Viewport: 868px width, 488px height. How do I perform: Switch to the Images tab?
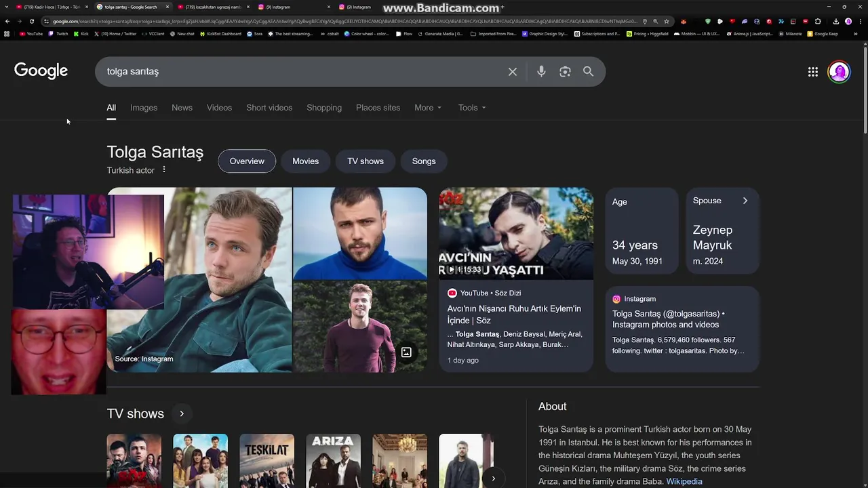click(144, 108)
